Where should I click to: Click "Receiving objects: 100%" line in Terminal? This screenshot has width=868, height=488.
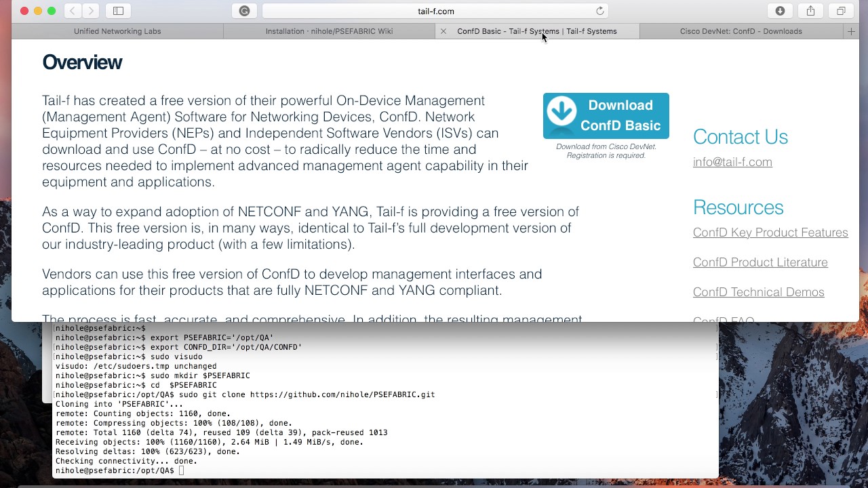coord(210,442)
